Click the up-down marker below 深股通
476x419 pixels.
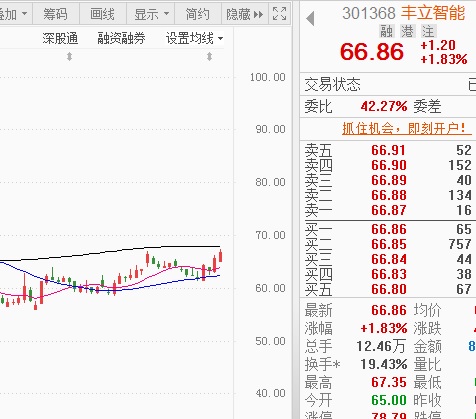click(x=69, y=57)
